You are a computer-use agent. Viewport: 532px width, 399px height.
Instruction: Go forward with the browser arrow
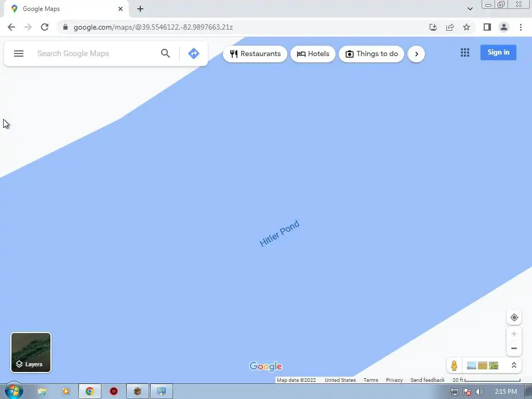[x=28, y=27]
